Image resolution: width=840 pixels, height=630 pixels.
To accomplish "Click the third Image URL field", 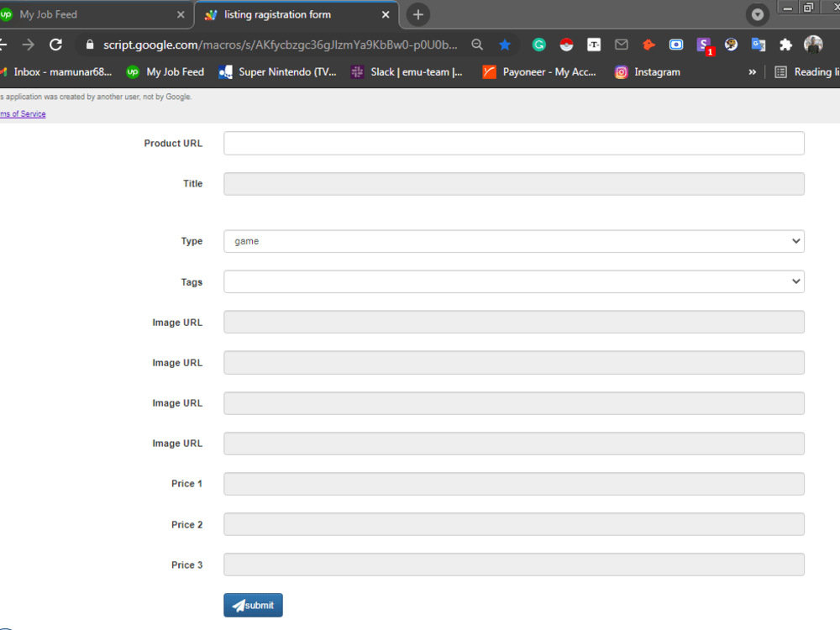I will point(514,403).
